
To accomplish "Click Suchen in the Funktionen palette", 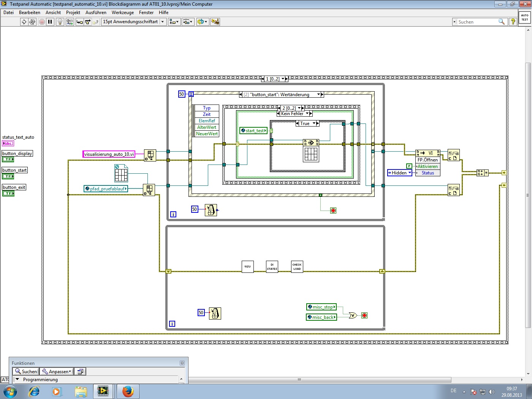I will click(x=26, y=372).
